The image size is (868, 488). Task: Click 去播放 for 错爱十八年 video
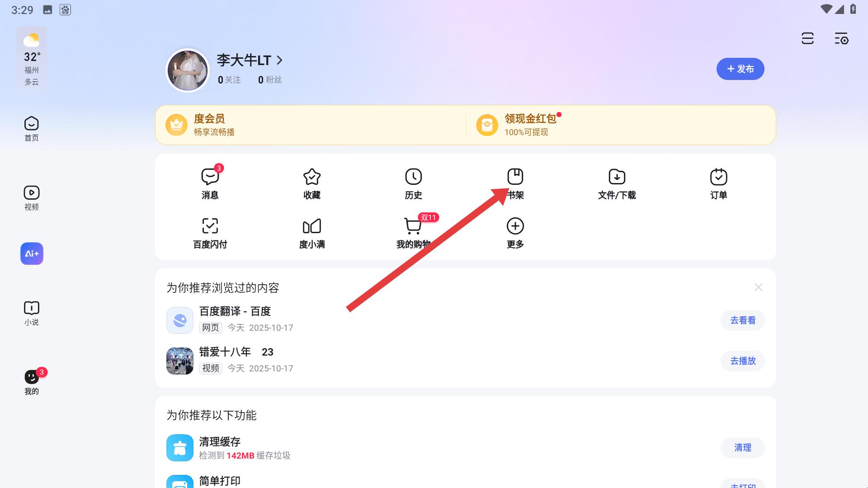coord(743,361)
